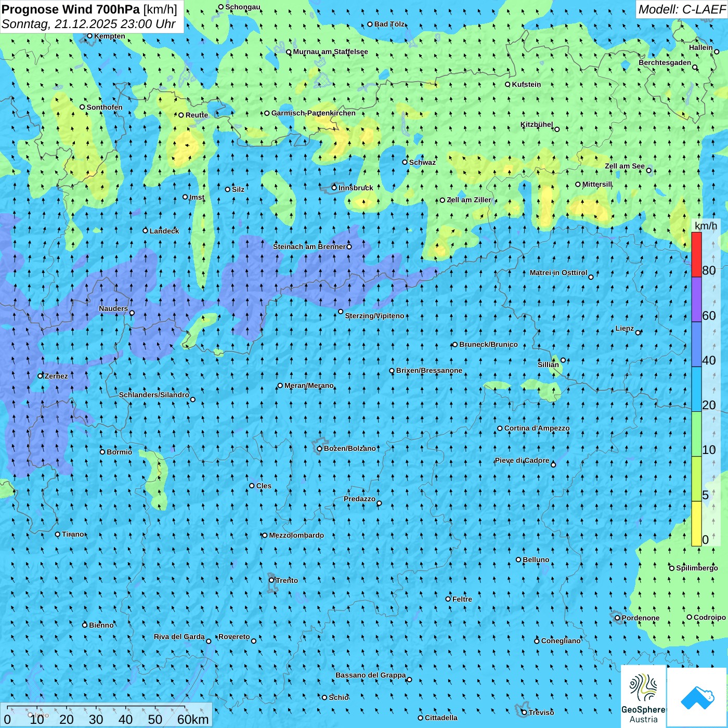Click the Treviso label
Screen dimensions: 728x728
541,712
